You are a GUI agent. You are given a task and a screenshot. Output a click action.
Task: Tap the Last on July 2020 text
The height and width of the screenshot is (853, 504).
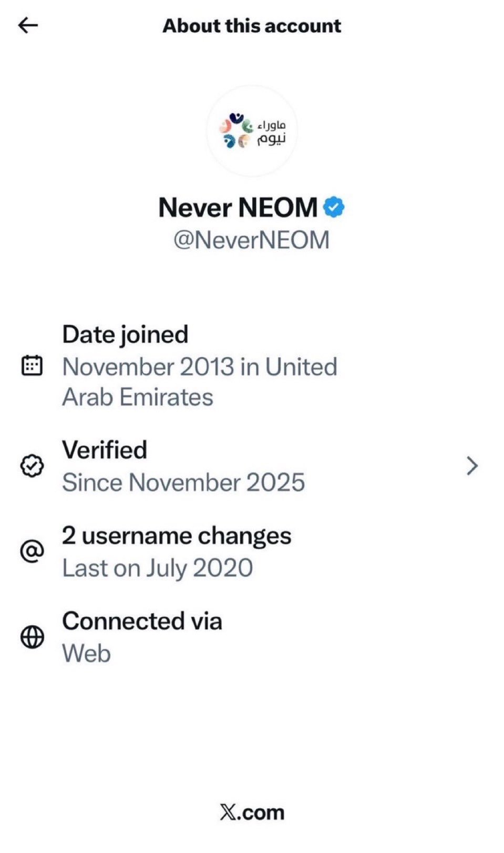[158, 568]
